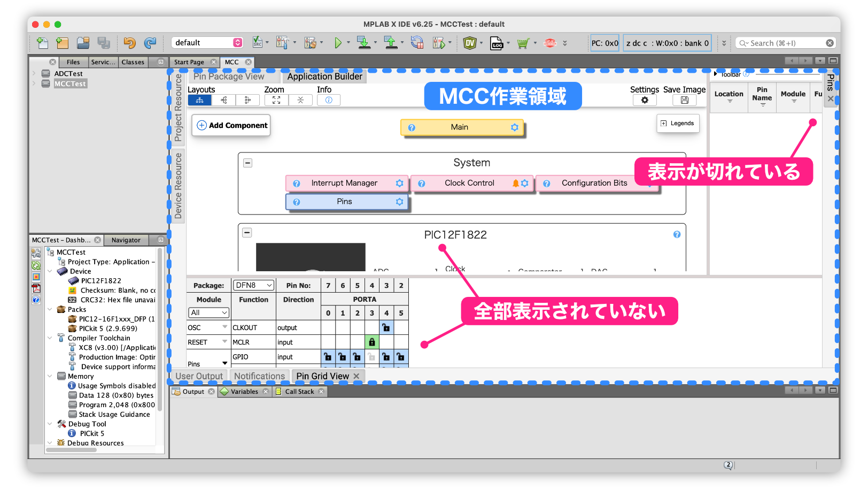Toggle GPIO input lock for PORTA 4
Viewport: 868px width, 489px height.
click(386, 356)
